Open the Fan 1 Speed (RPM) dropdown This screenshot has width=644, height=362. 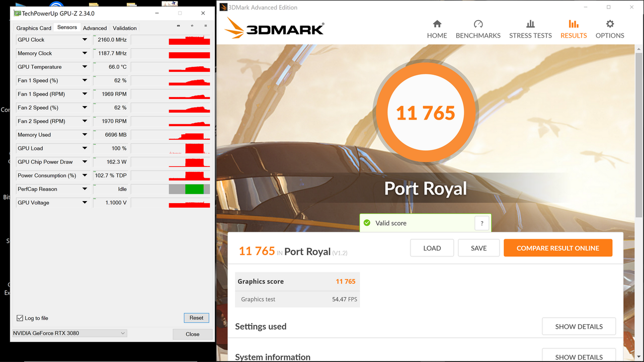tap(85, 94)
